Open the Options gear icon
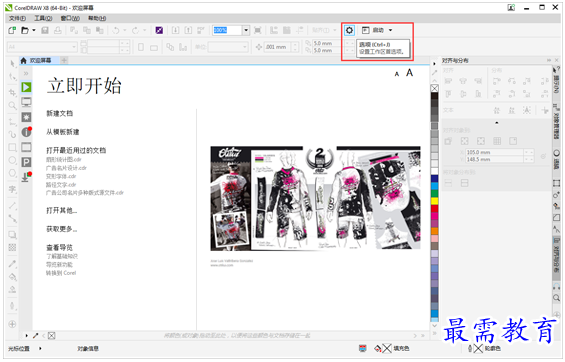 [x=349, y=30]
